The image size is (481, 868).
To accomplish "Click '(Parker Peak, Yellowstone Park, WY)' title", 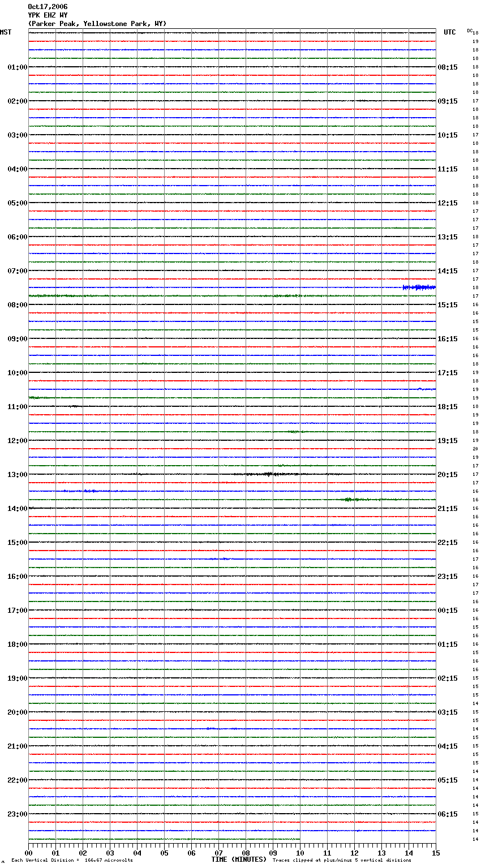I will coord(97,24).
